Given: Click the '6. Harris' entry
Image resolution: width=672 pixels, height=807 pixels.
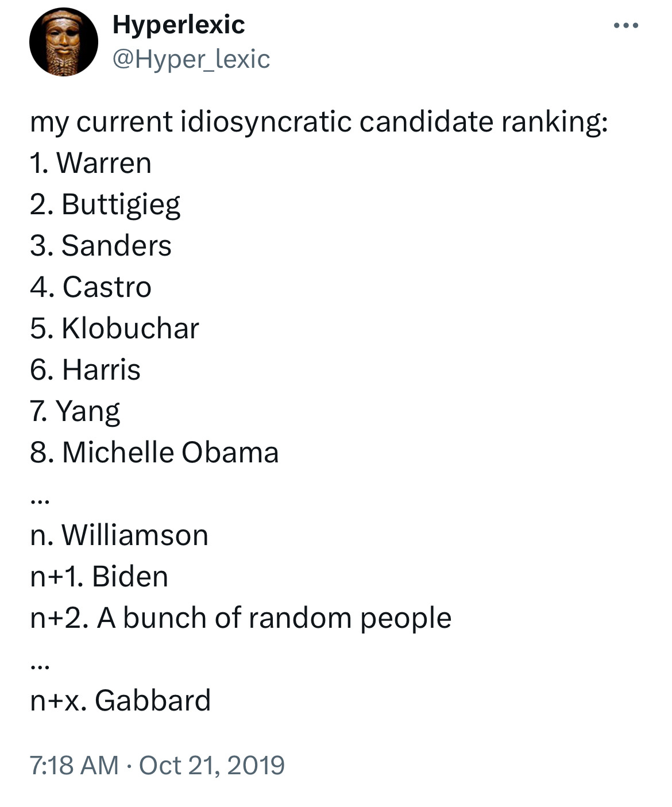Looking at the screenshot, I should pos(85,370).
